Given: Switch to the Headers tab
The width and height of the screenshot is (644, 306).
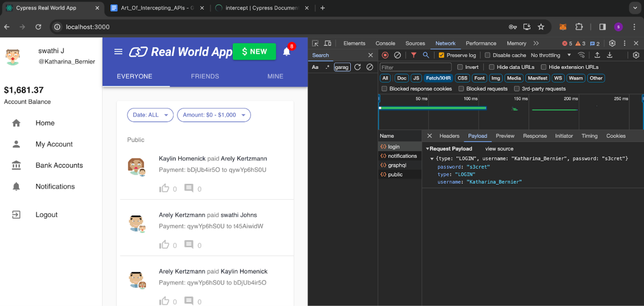Looking at the screenshot, I should (449, 136).
